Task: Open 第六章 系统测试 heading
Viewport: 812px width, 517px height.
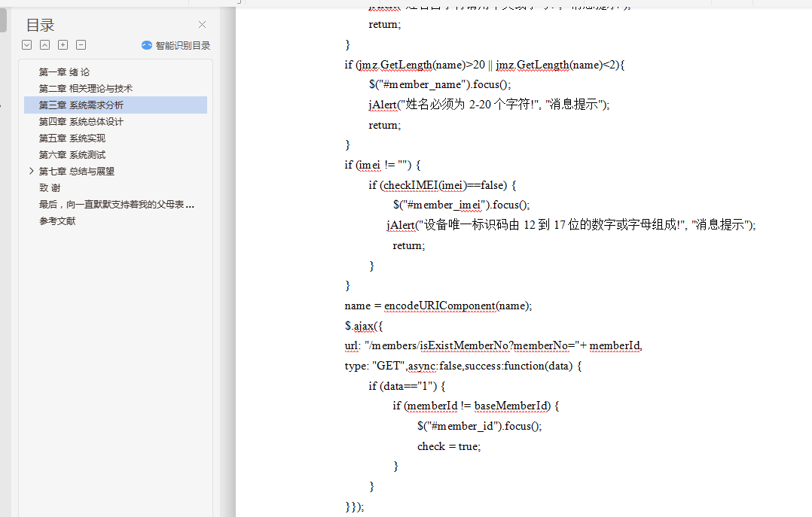Action: tap(72, 155)
